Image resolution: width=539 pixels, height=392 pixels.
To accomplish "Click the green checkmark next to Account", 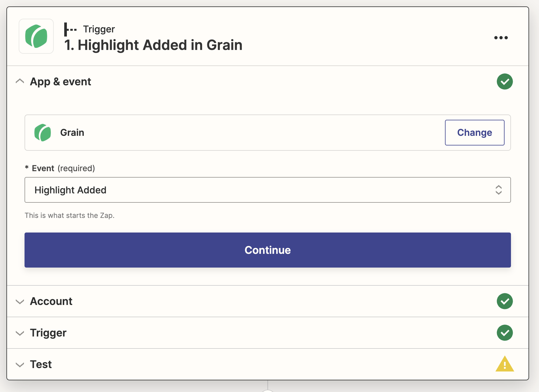I will tap(505, 301).
